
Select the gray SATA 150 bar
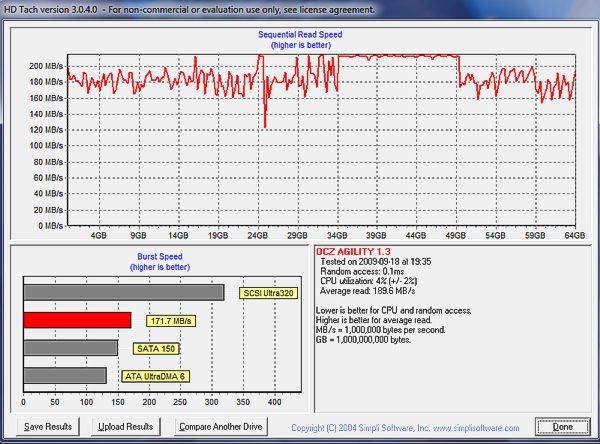(70, 348)
